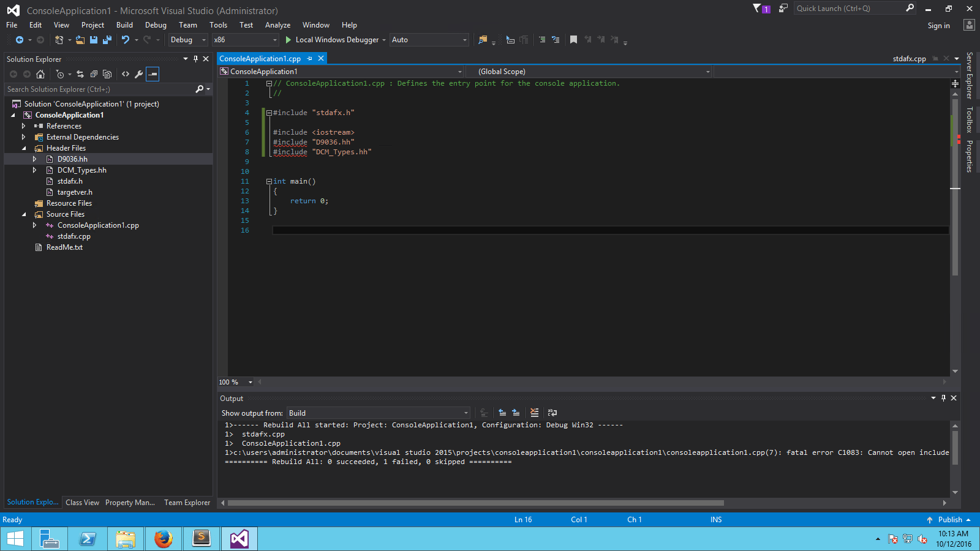
Task: Collapse the Source Files folder
Action: 24,214
